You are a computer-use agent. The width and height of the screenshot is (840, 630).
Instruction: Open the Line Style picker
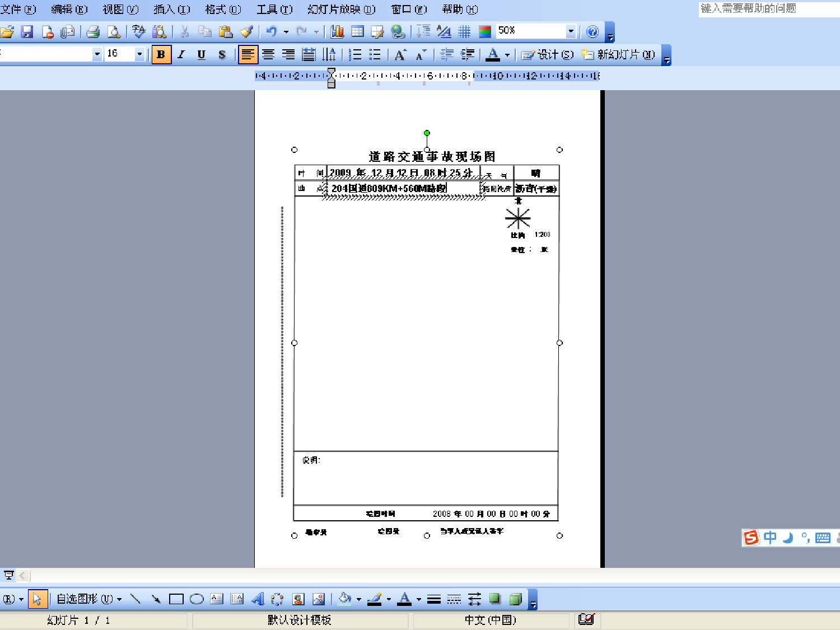click(x=433, y=599)
